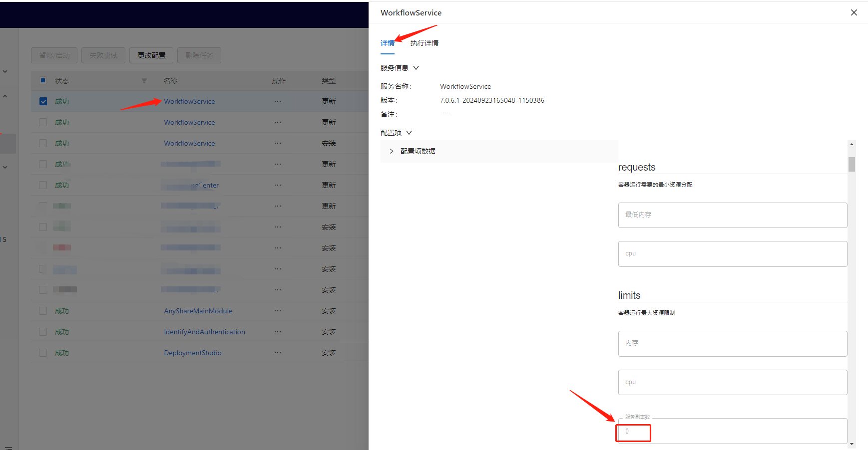Screen dimensions: 868x450
Task: Check the AnyShareMainModule row checkbox
Action: [43, 311]
